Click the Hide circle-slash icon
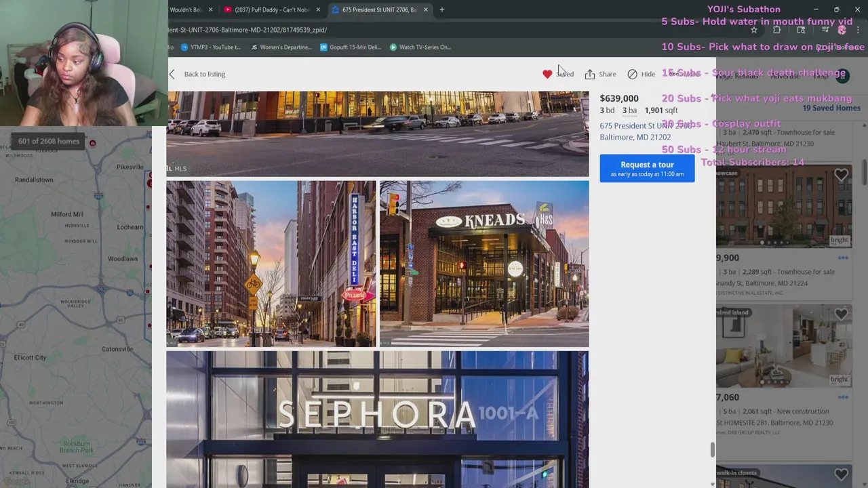This screenshot has height=488, width=868. click(x=632, y=74)
